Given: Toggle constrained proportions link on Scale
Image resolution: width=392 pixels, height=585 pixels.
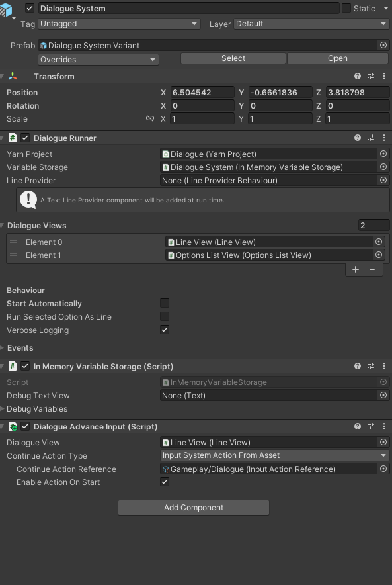Looking at the screenshot, I should click(150, 118).
